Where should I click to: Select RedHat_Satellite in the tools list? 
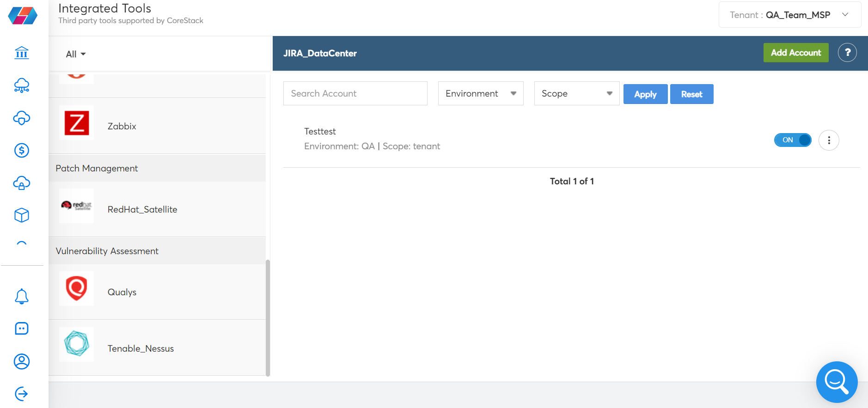pos(157,209)
